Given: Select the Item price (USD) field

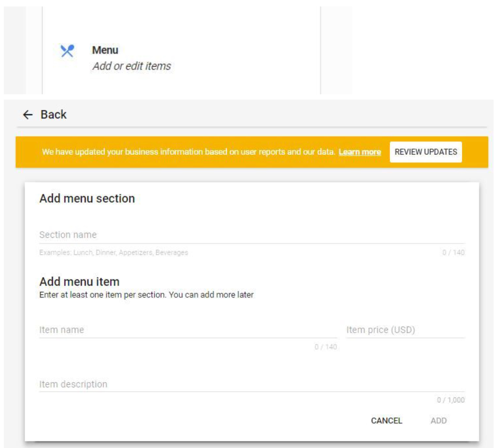Looking at the screenshot, I should pos(405,330).
